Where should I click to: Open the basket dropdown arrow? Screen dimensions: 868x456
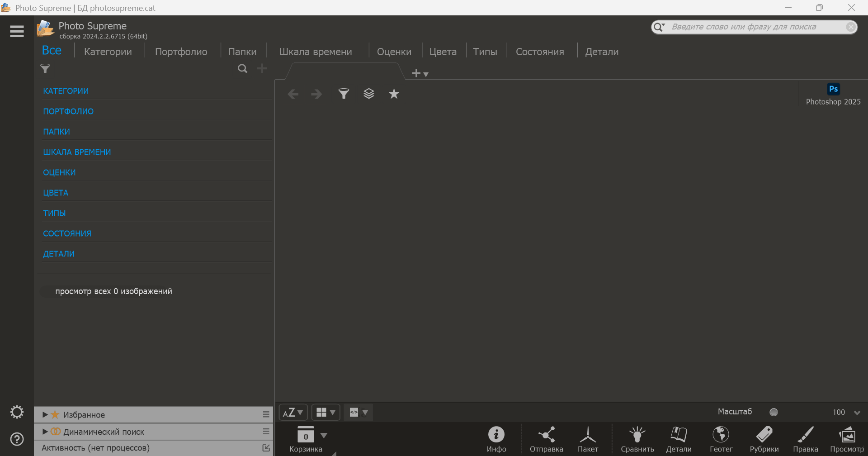click(x=324, y=436)
